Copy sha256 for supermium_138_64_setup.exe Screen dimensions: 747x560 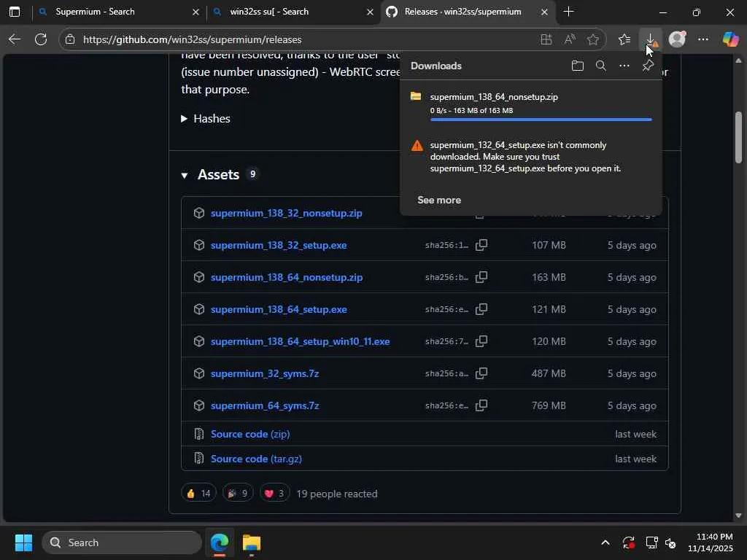(481, 309)
